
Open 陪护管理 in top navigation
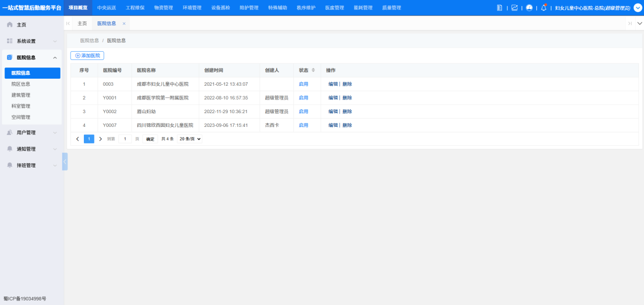pos(249,8)
